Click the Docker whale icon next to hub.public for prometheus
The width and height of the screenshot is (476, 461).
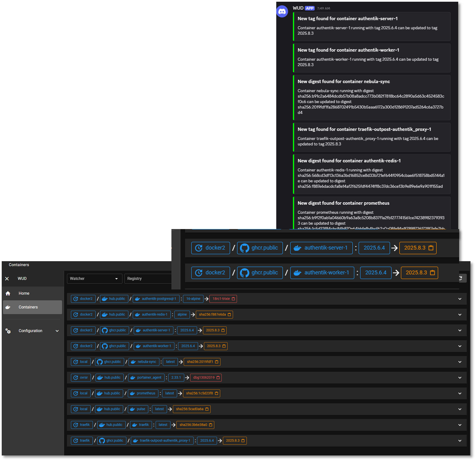coord(99,393)
